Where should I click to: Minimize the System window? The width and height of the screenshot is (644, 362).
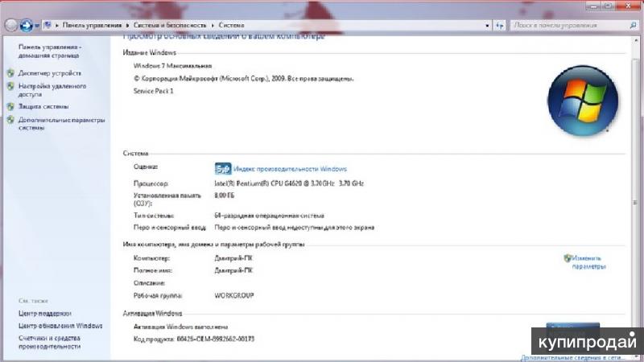coord(593,6)
